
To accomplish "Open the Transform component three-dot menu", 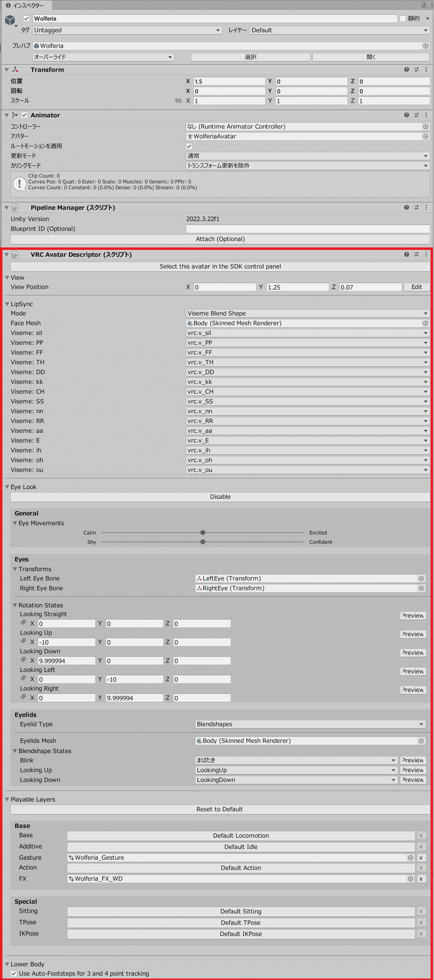I will pos(426,69).
